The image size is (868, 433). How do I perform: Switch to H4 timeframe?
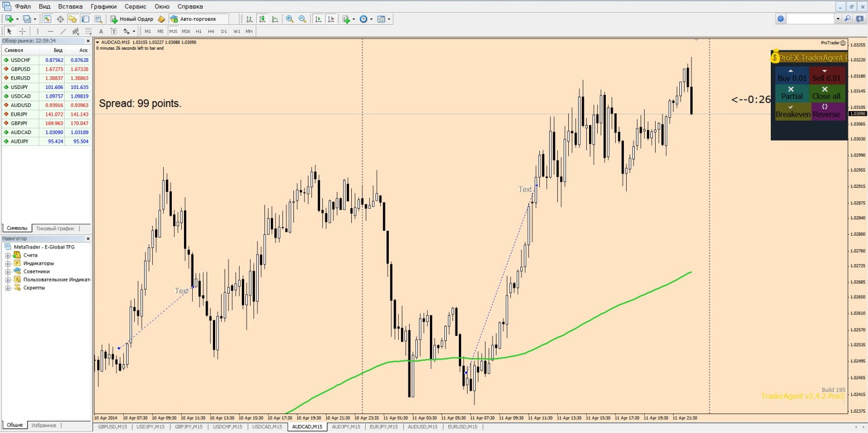(x=211, y=31)
